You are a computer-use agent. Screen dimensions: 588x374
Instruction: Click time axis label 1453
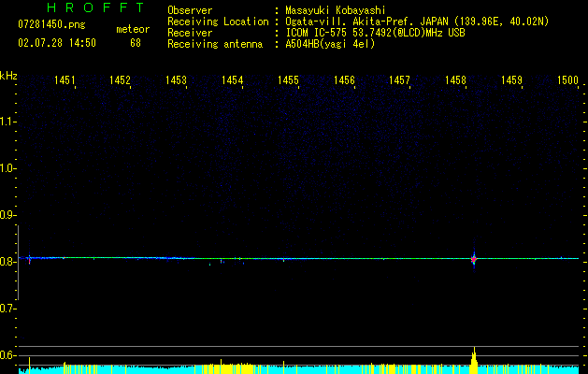(176, 79)
